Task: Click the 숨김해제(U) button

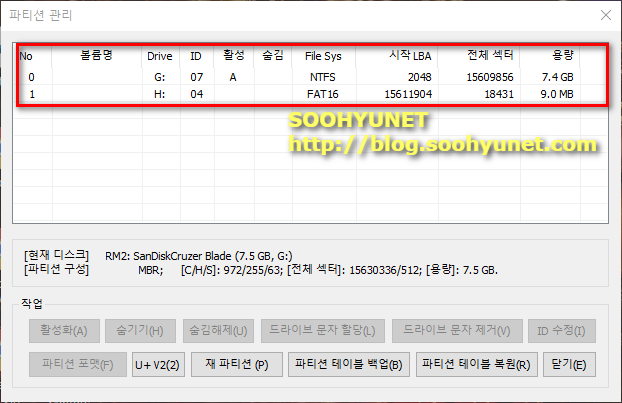Action: click(x=218, y=331)
